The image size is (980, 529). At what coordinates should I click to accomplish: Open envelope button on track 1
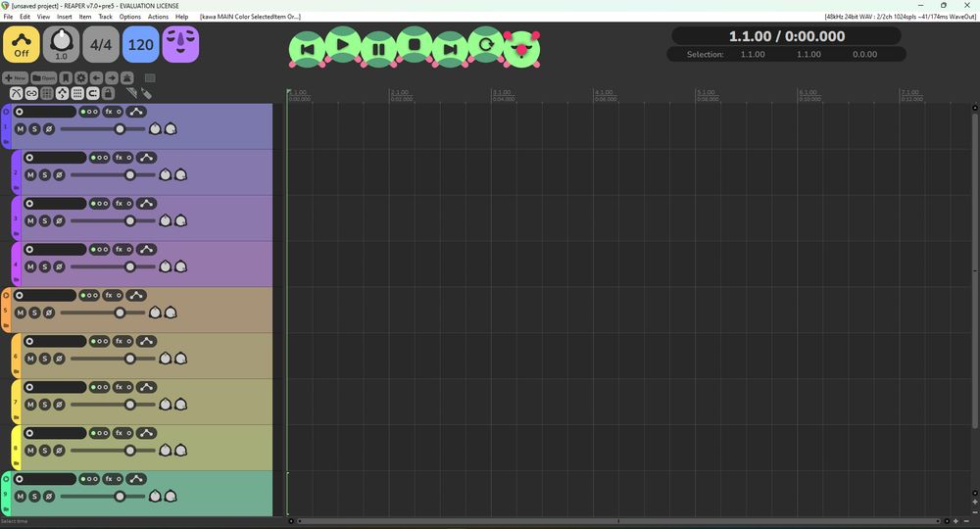[136, 112]
